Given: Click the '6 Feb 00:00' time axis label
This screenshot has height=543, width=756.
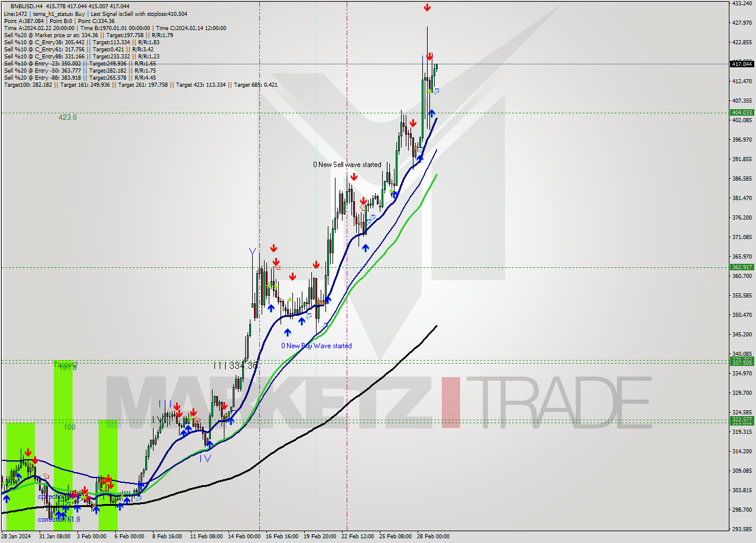Looking at the screenshot, I should pyautogui.click(x=129, y=537).
